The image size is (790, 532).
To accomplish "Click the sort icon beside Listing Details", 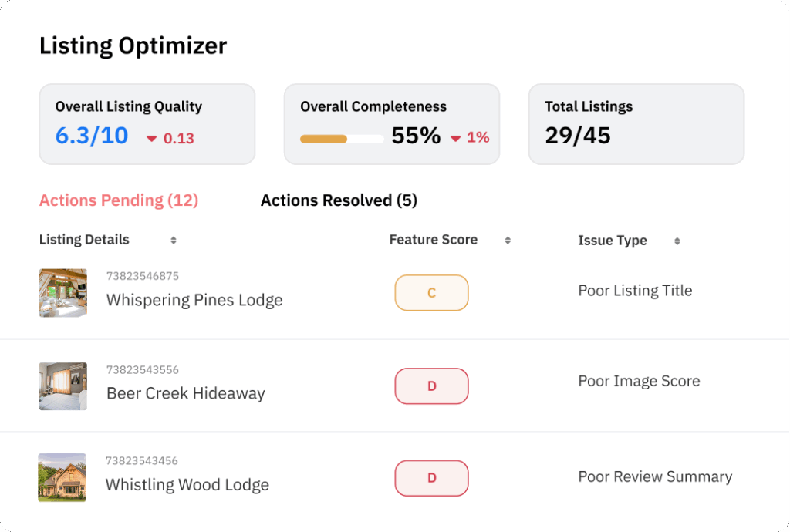I will click(x=174, y=240).
